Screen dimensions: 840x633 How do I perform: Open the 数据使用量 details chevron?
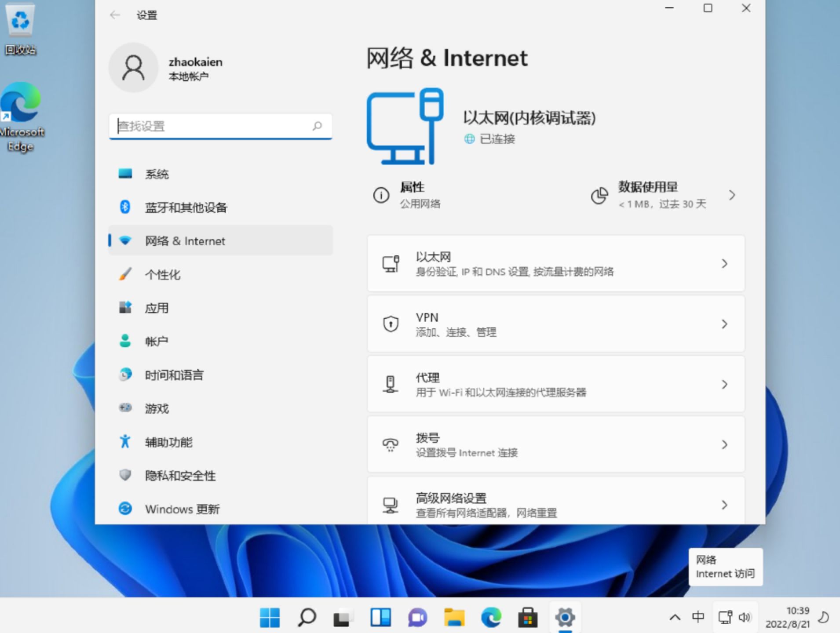coord(732,195)
